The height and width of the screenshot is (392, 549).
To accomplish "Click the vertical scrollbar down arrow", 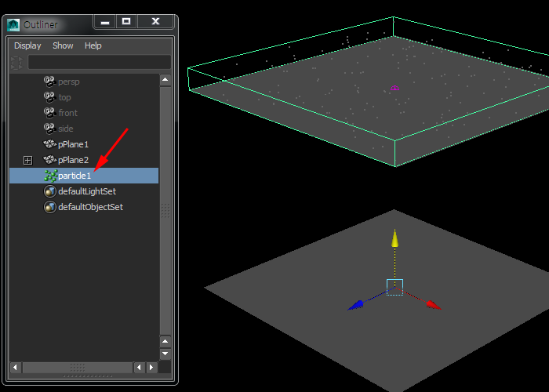I will [x=165, y=354].
